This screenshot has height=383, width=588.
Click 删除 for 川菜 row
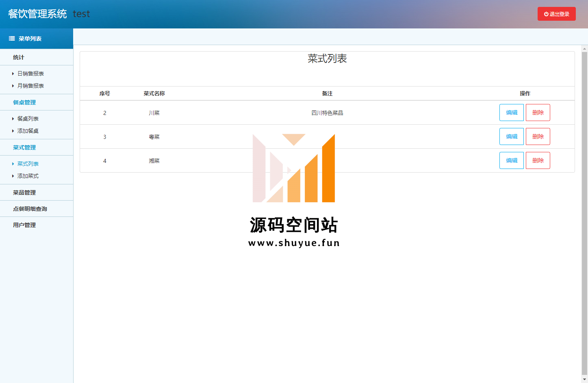point(538,113)
